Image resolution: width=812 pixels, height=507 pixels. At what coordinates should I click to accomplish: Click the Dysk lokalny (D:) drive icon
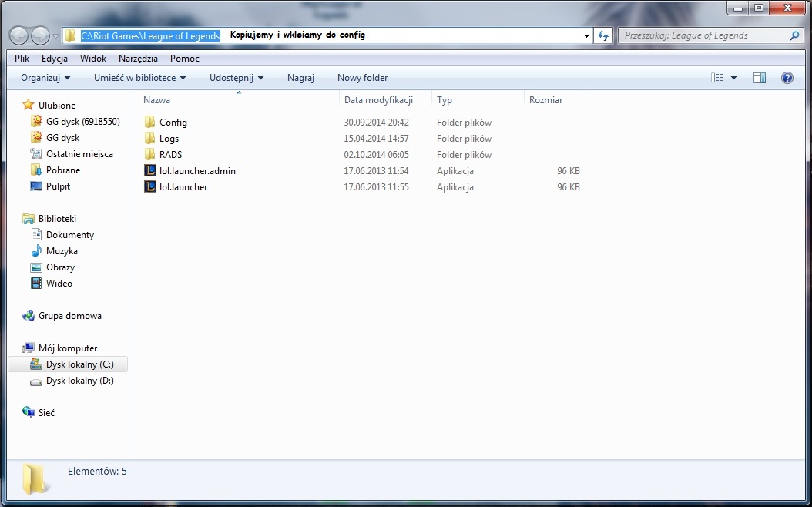pyautogui.click(x=36, y=381)
